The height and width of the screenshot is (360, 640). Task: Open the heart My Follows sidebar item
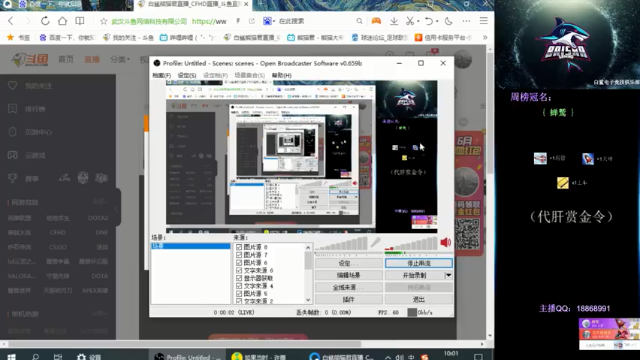pos(13,85)
